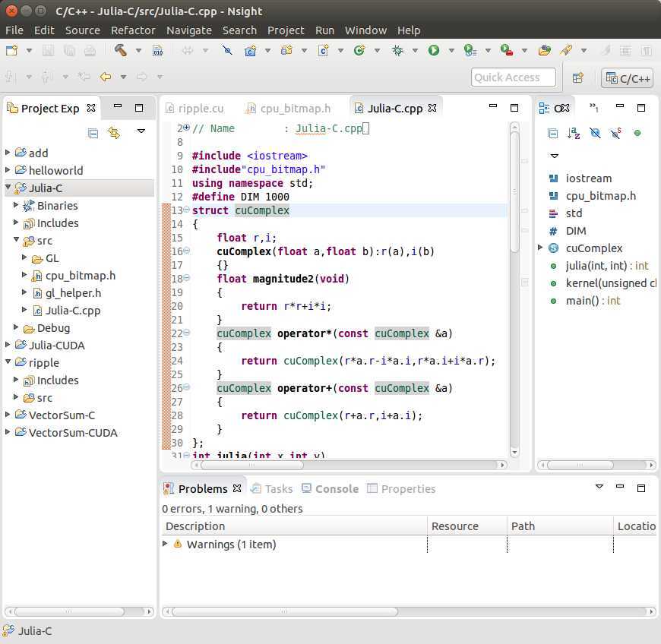Click Project Explorer horizontal scrollbar

[70, 611]
